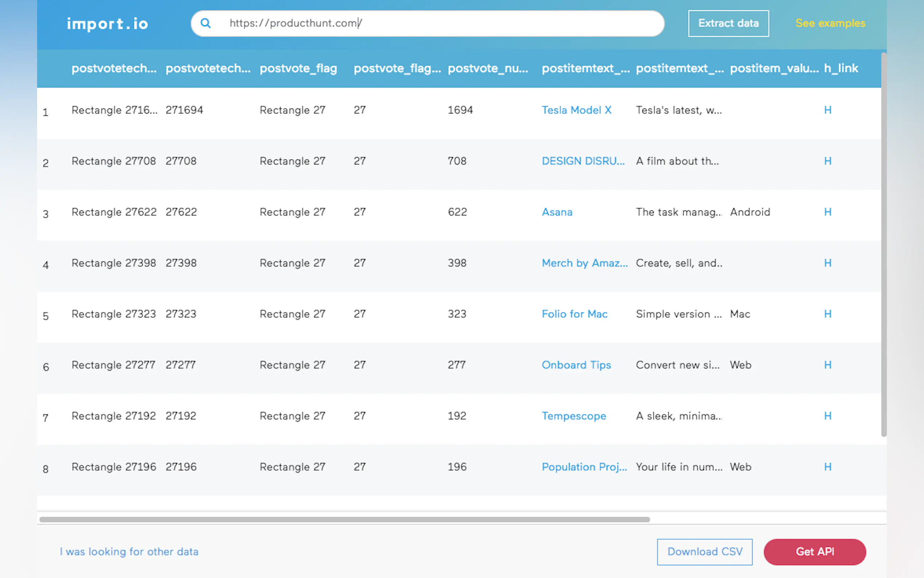Click the search magnifier icon
The width and height of the screenshot is (924, 578).
point(206,23)
